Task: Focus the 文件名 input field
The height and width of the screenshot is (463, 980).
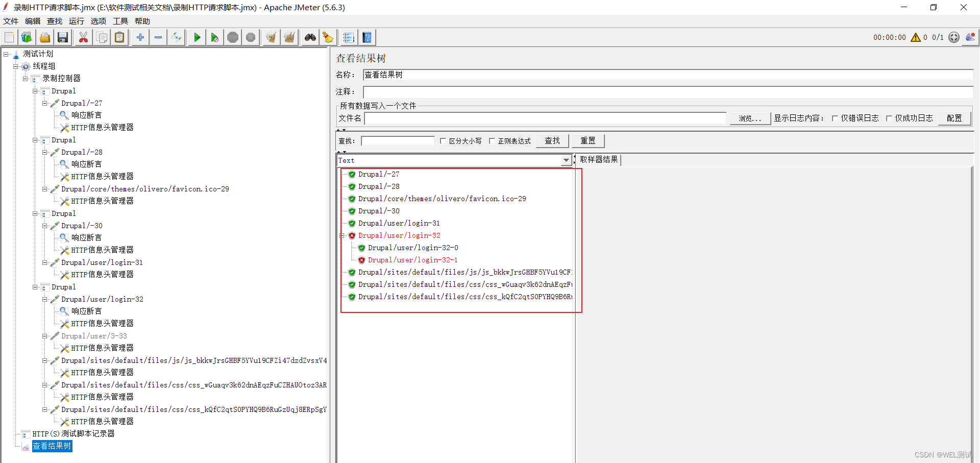Action: click(545, 118)
